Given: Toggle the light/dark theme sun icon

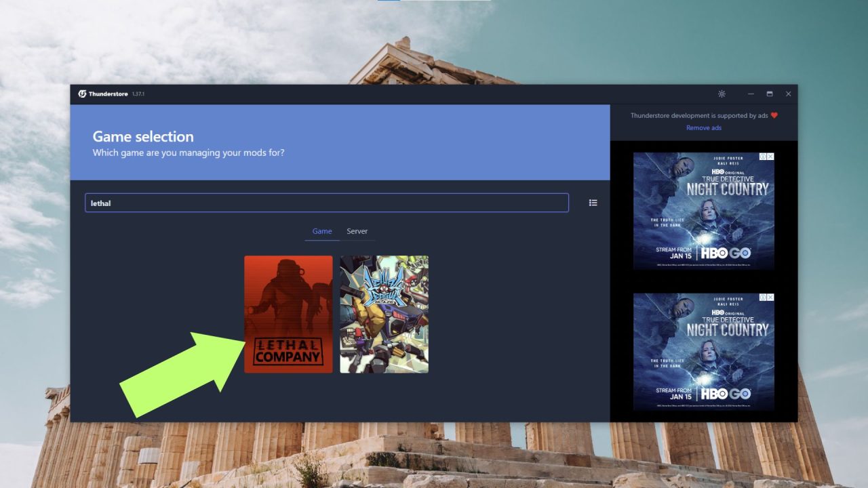Looking at the screenshot, I should (722, 94).
